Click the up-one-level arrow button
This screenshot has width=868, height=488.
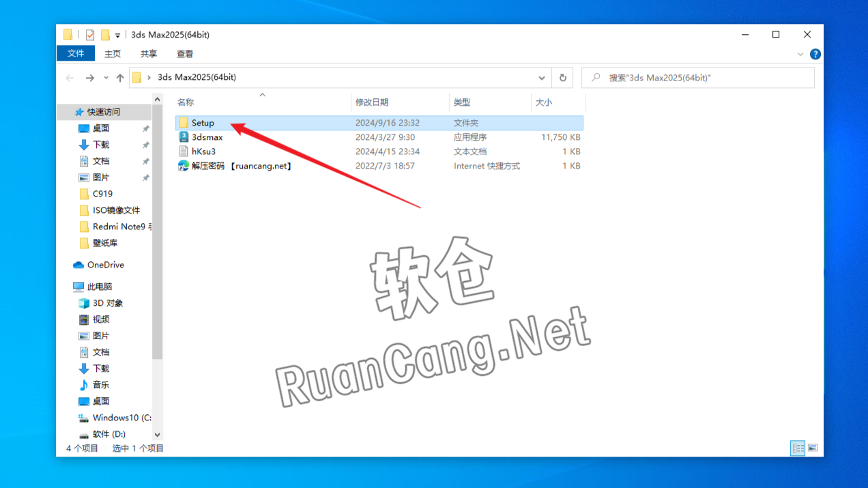120,78
